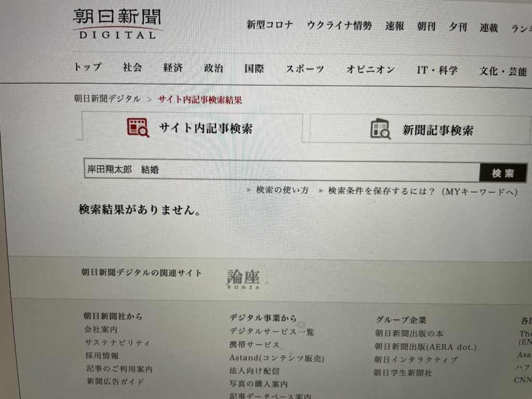Image resolution: width=532 pixels, height=399 pixels.
Task: Open the Asahi Shimbun Digital logo
Action: (117, 24)
